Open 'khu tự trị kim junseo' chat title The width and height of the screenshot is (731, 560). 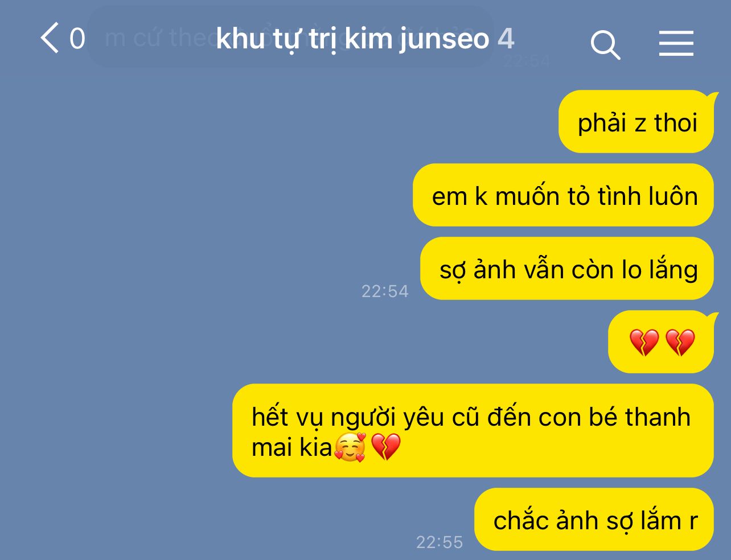(352, 39)
